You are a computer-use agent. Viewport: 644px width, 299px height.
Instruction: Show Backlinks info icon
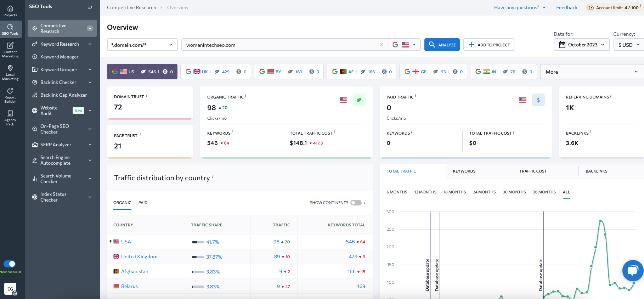coord(590,132)
